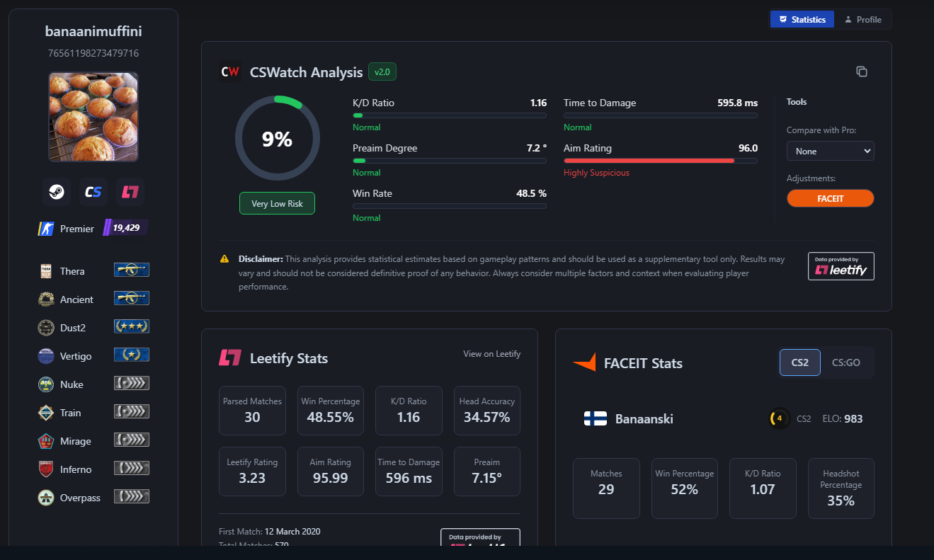Switch FACEIT stats to CS:GO
Screen dimensions: 934x560
point(846,362)
